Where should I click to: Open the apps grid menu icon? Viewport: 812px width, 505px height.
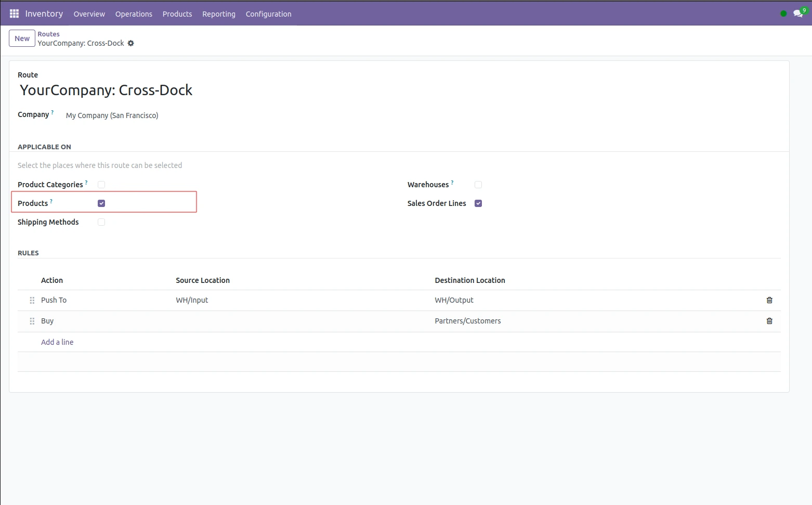pos(14,14)
